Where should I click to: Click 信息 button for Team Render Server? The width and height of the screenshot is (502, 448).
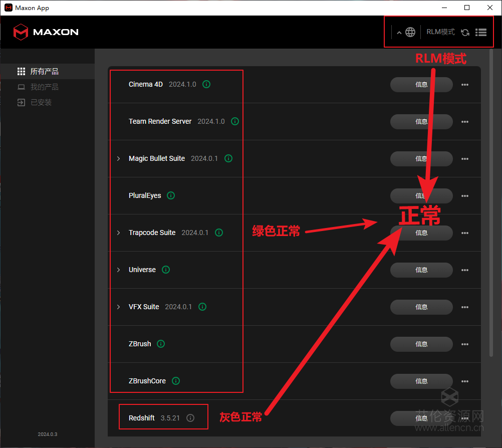click(x=421, y=122)
